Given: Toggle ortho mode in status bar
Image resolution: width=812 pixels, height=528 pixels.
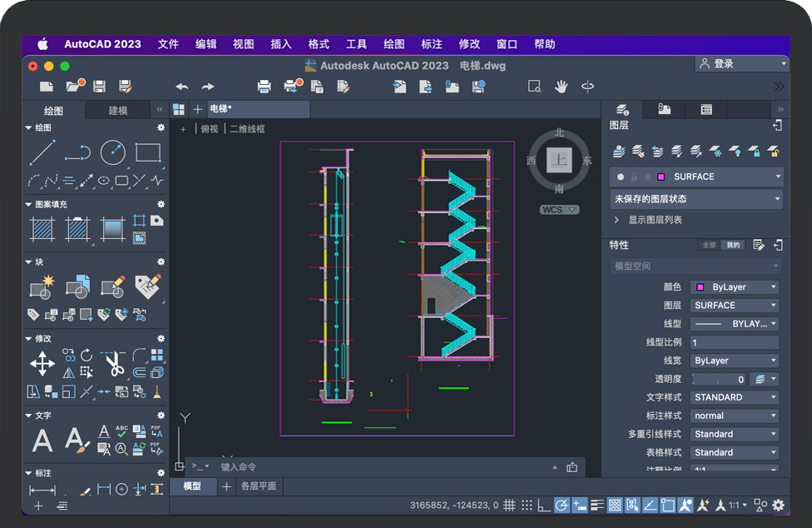Looking at the screenshot, I should click(x=543, y=506).
